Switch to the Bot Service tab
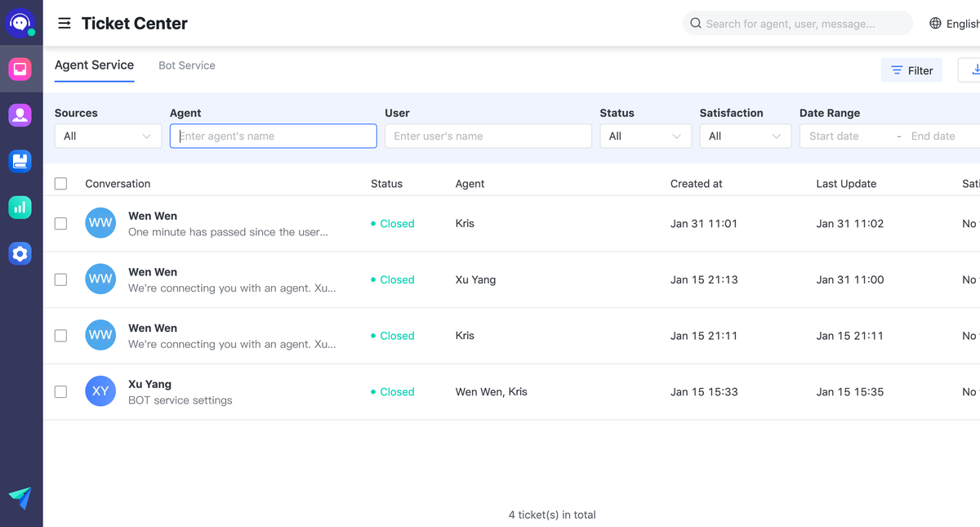Image resolution: width=980 pixels, height=527 pixels. 187,65
